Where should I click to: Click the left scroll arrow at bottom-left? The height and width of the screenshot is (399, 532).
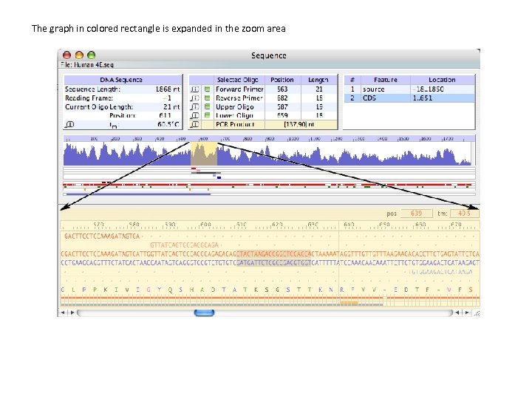pos(63,313)
